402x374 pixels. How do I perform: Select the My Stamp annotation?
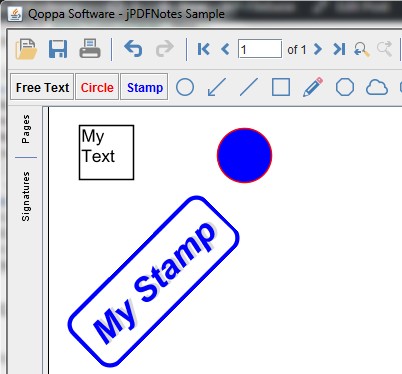153,281
